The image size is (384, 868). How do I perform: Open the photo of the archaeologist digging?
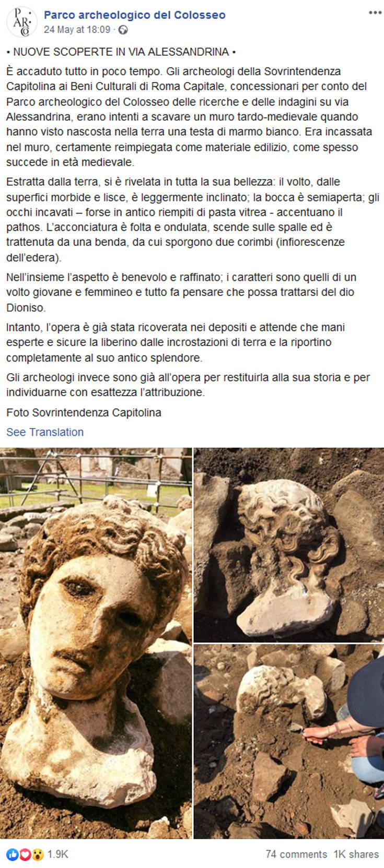point(289,742)
